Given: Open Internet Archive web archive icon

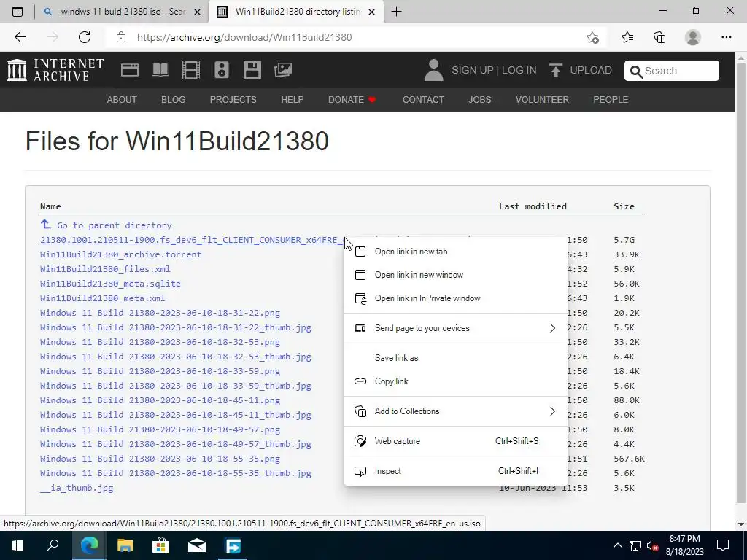Looking at the screenshot, I should click(130, 70).
